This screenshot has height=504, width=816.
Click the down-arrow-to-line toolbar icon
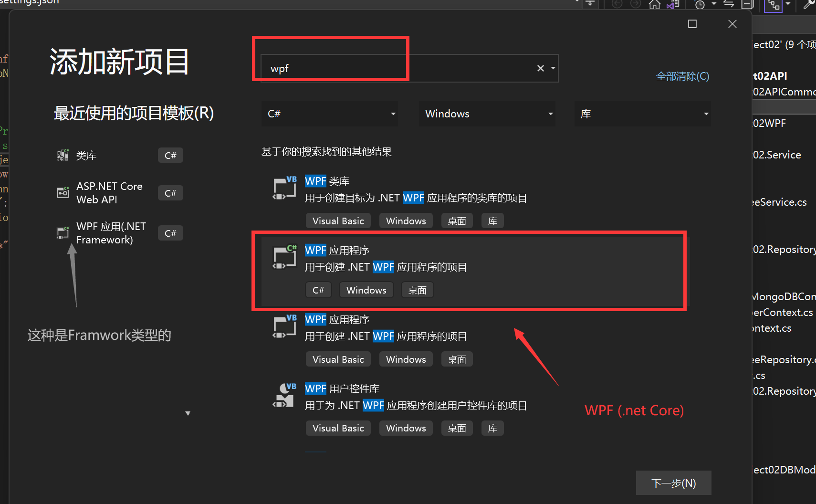click(590, 4)
